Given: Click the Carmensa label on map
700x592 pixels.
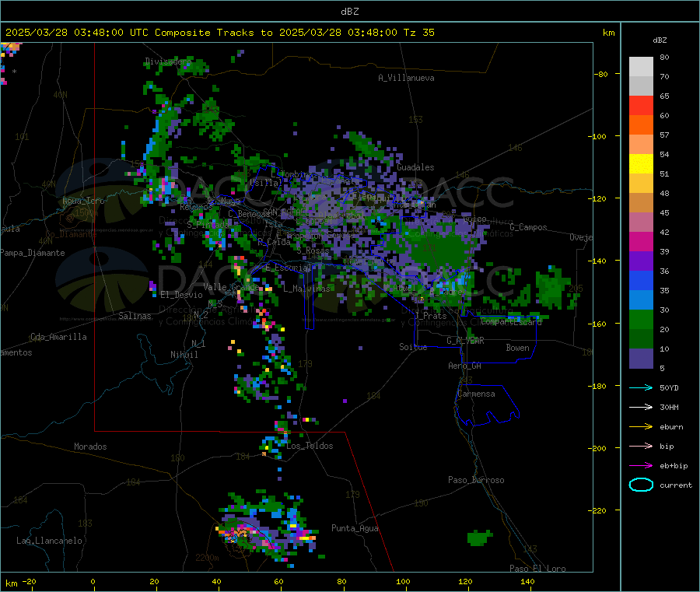Looking at the screenshot, I should point(476,394).
